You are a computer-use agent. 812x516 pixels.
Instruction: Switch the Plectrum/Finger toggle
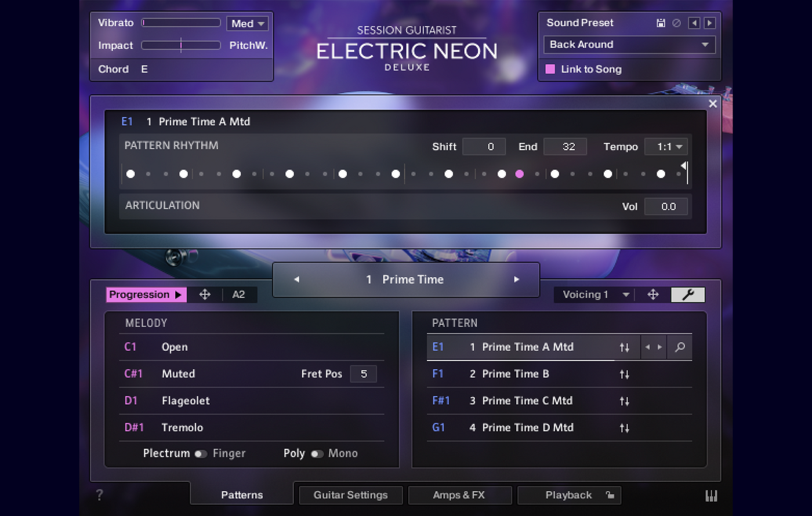[200, 453]
